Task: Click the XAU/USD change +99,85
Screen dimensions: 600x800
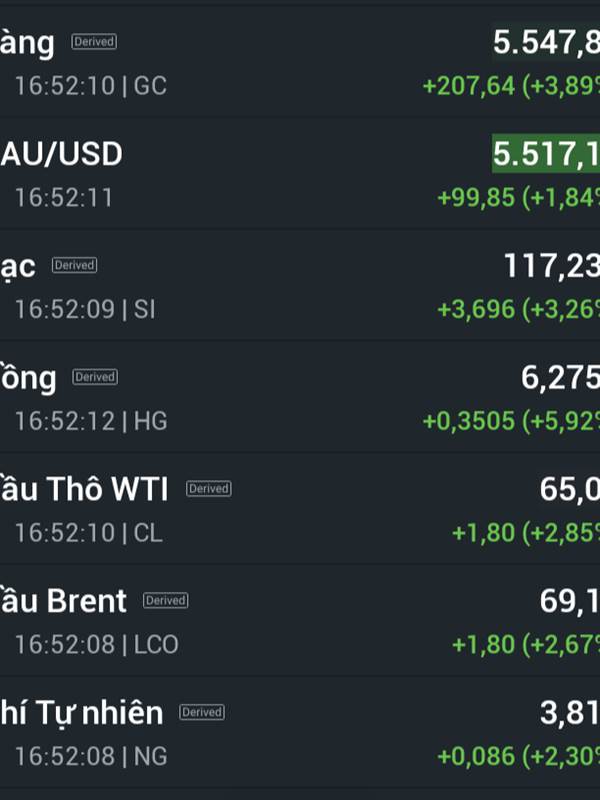Action: 476,198
